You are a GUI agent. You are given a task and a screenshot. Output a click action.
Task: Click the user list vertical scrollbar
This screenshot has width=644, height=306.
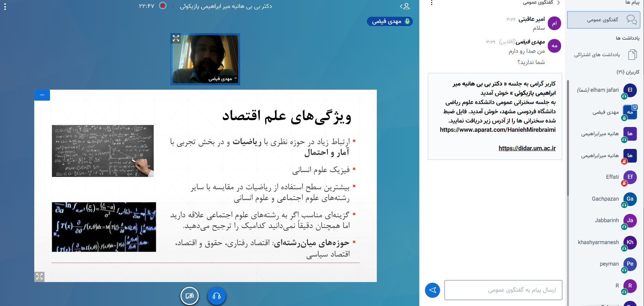tap(568, 137)
